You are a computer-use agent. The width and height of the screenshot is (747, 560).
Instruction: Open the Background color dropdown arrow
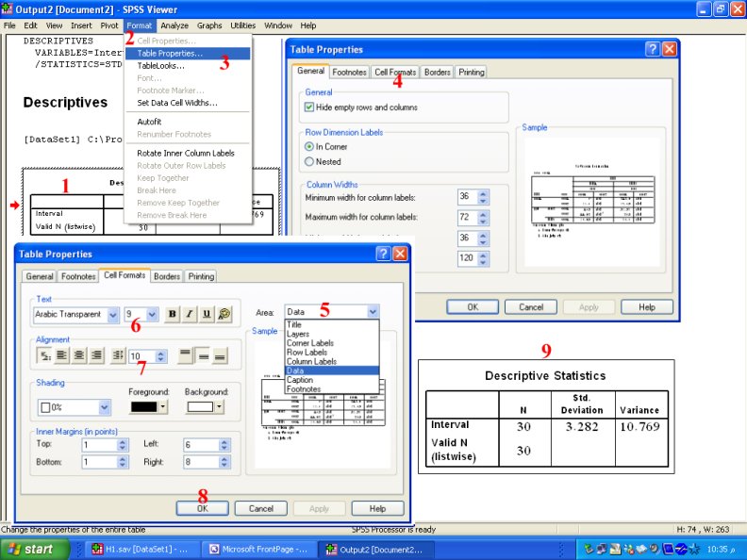coord(219,406)
